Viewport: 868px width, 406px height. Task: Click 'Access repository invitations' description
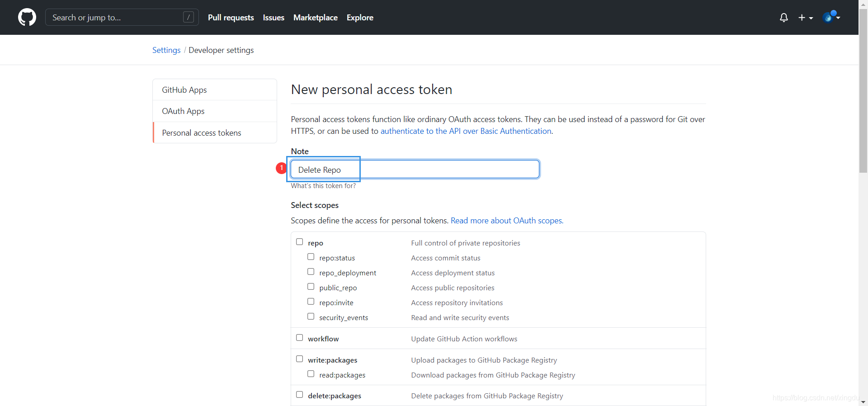coord(457,303)
